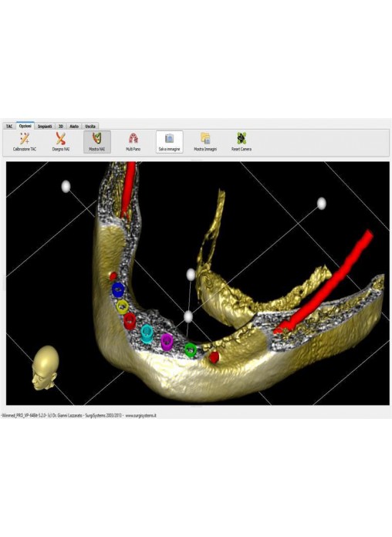The image size is (392, 537).
Task: Switch to the TAC tab
Action: point(9,127)
